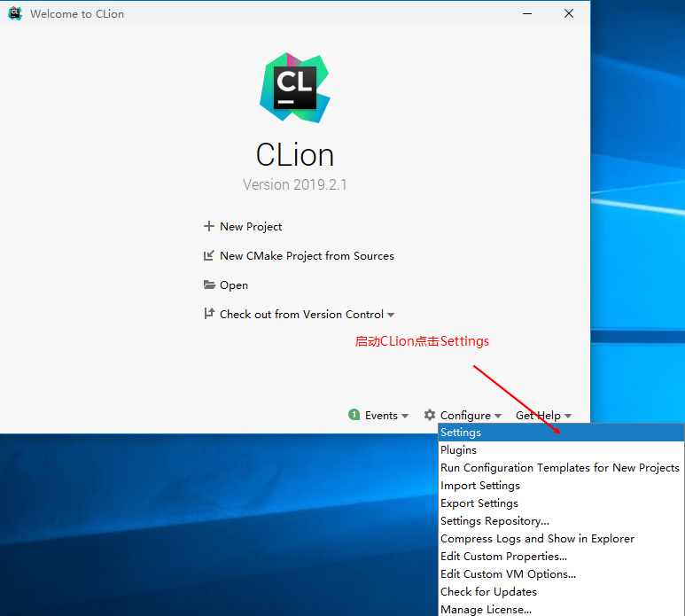Click the Configure label
685x616 pixels.
465,416
